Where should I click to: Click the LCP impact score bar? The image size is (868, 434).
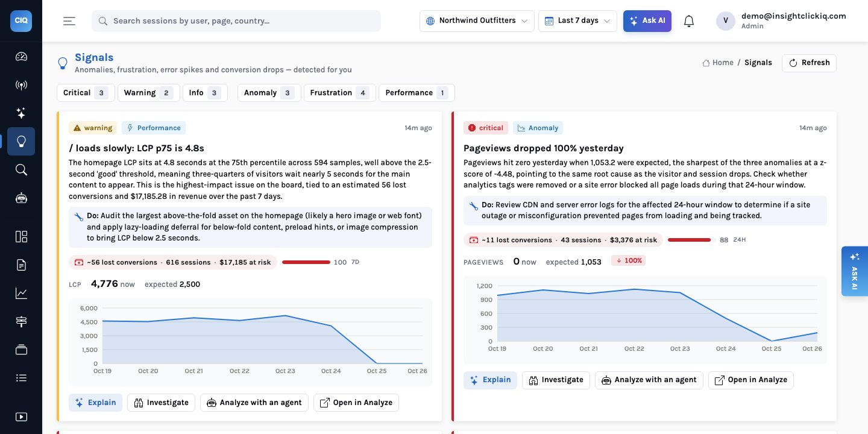(x=306, y=262)
